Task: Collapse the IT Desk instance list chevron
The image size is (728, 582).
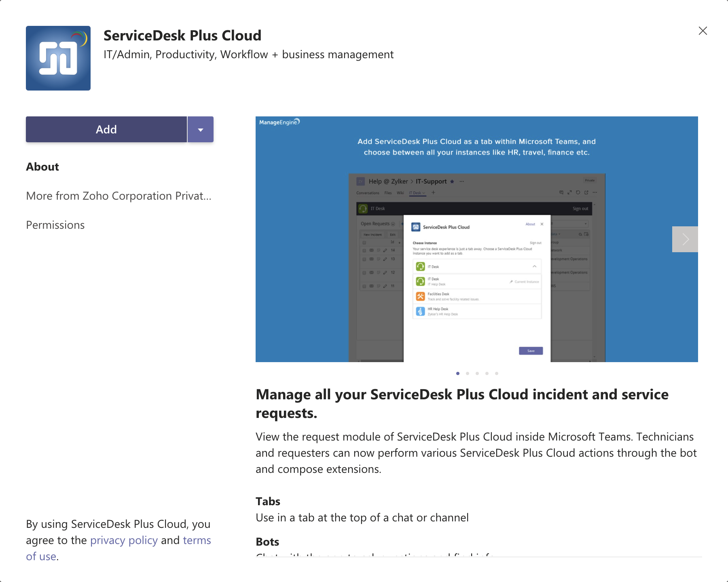Action: 534,267
